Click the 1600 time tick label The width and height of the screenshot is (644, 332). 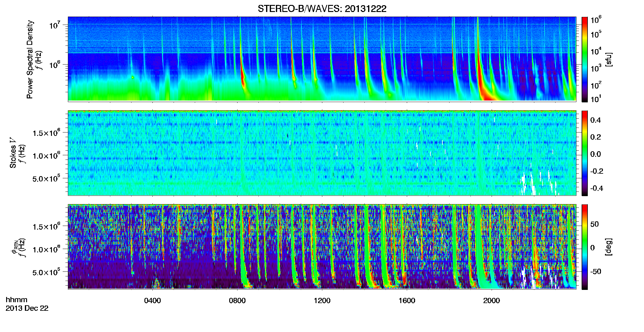tap(407, 301)
